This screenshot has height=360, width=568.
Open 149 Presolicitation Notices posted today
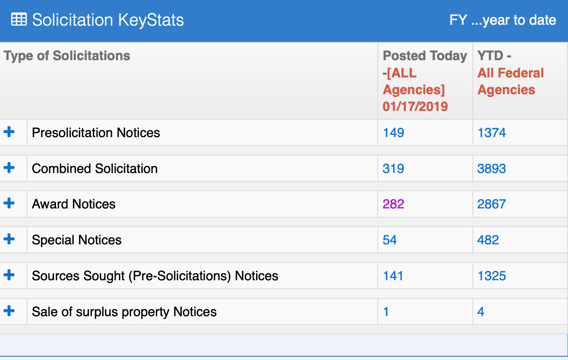click(393, 133)
